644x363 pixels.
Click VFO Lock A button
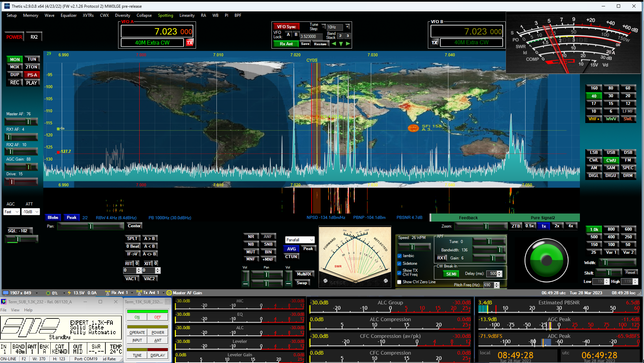click(288, 35)
